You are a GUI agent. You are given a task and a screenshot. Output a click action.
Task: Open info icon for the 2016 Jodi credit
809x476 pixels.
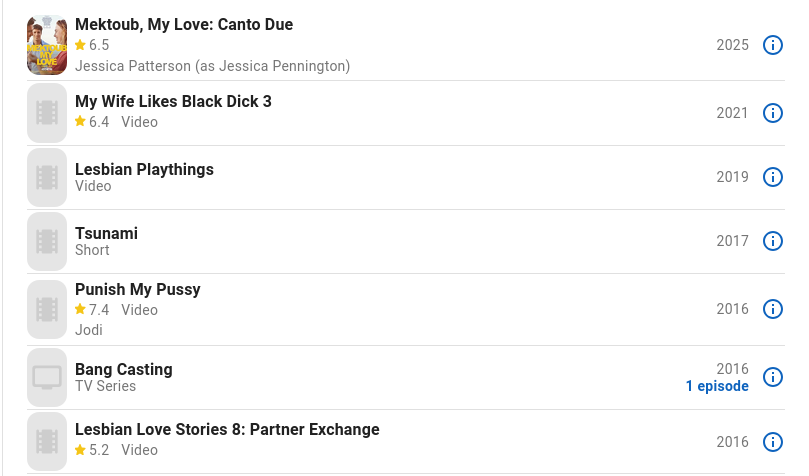(772, 309)
